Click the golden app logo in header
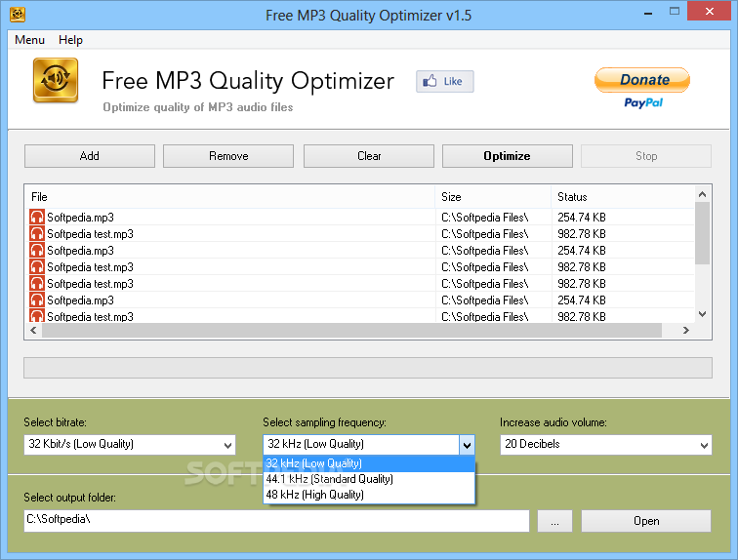Viewport: 738px width, 560px height. pos(56,80)
